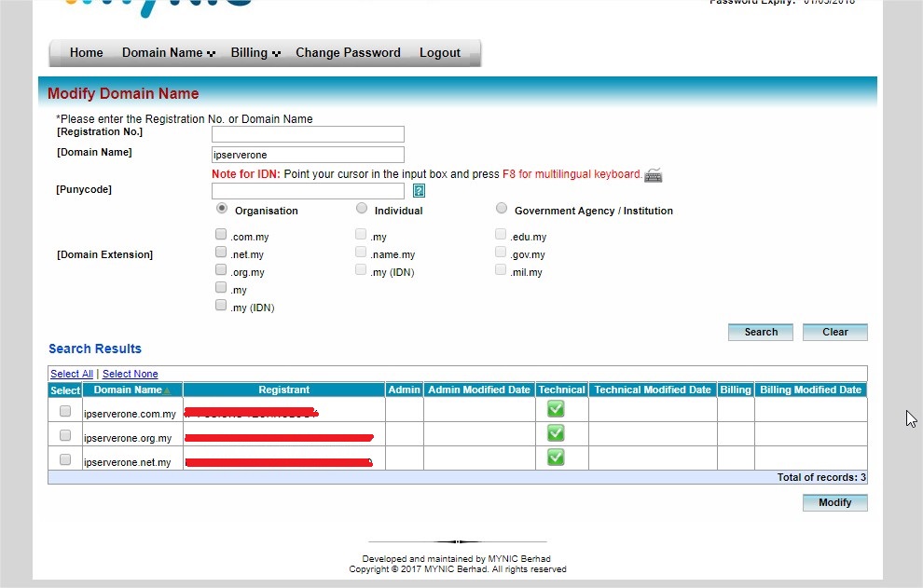Select the Organisation radio button

tap(222, 209)
